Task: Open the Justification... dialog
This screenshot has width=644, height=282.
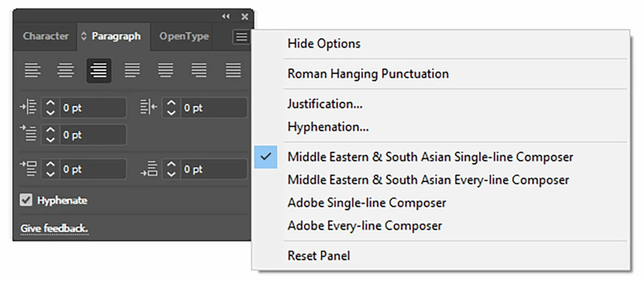Action: pyautogui.click(x=325, y=104)
